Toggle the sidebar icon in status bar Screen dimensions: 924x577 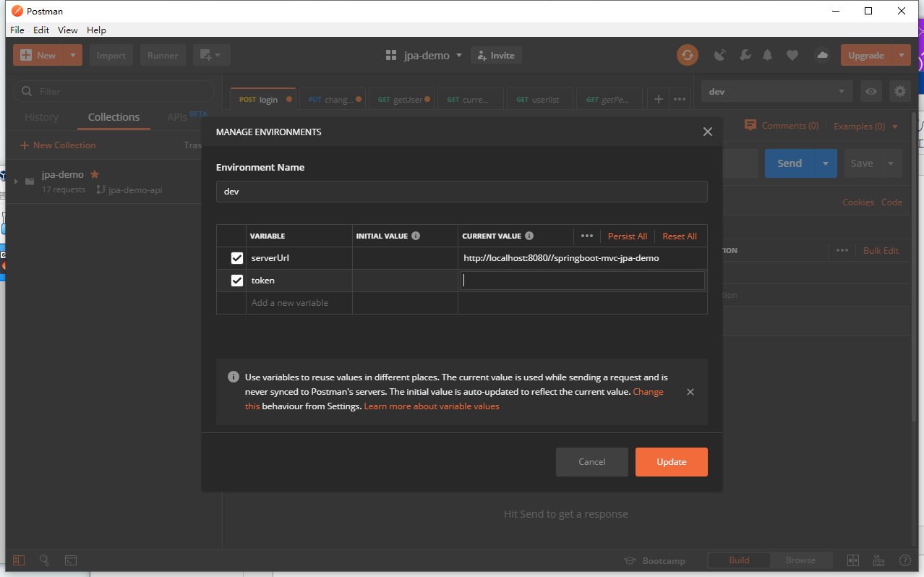[x=19, y=560]
